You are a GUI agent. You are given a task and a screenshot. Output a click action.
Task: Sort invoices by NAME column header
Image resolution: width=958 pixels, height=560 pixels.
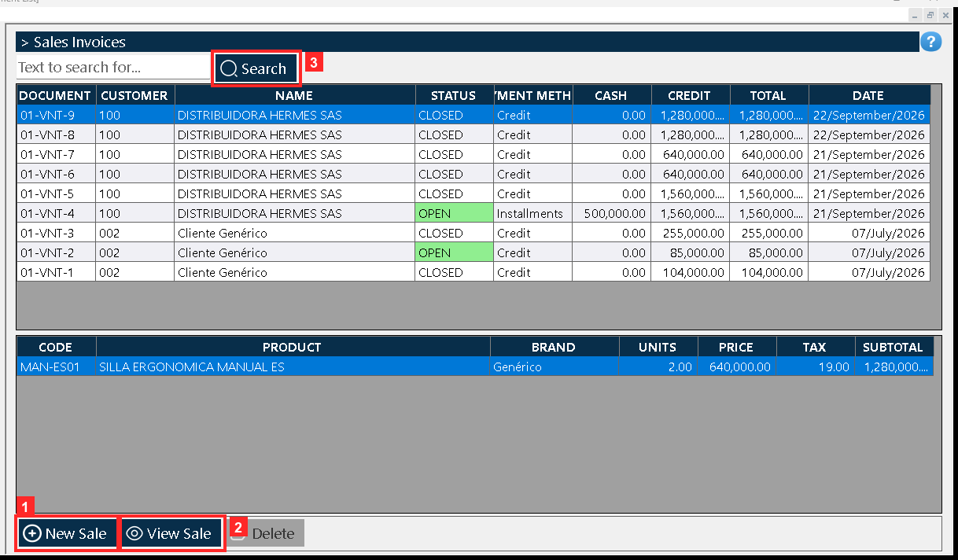(x=294, y=95)
